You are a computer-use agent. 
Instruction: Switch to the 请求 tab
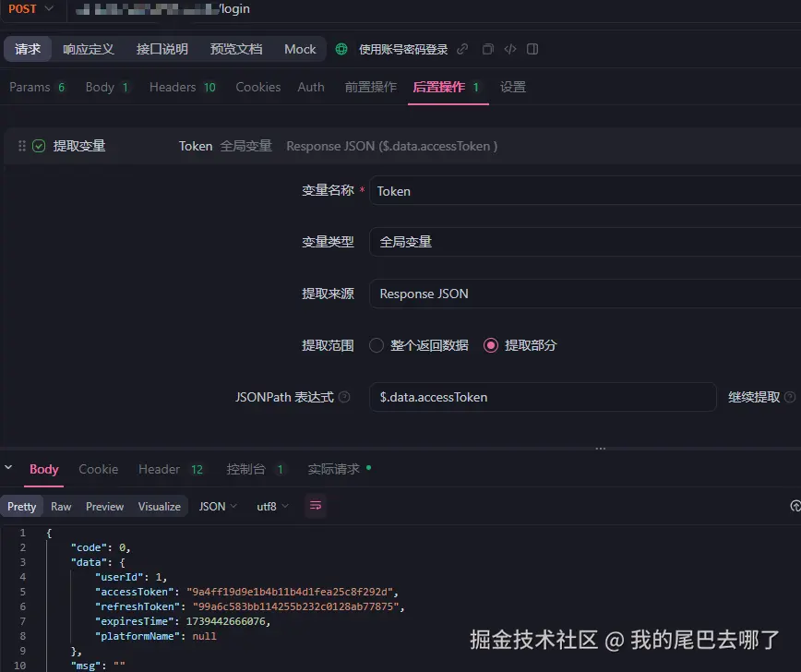(28, 49)
